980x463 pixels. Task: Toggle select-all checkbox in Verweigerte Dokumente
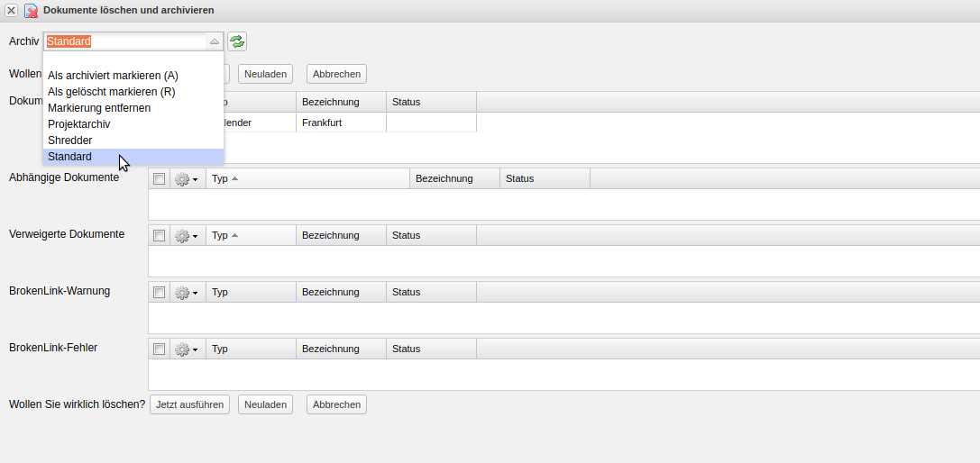click(x=160, y=235)
